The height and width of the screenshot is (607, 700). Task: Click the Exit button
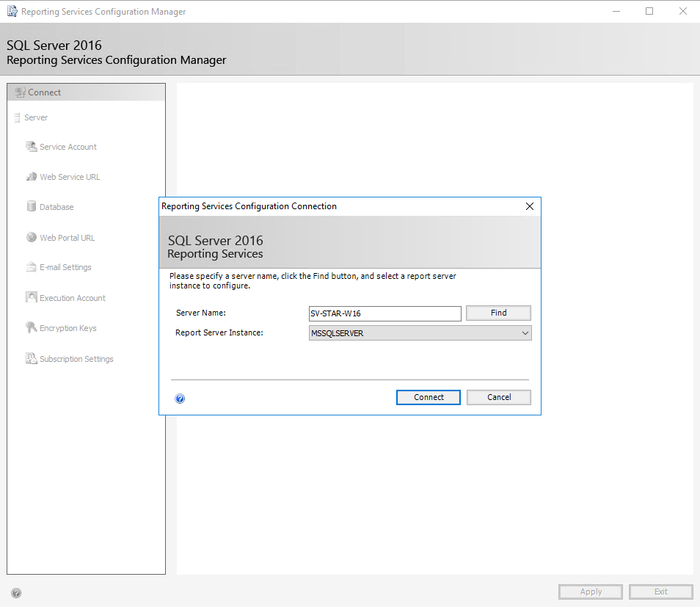tap(660, 592)
